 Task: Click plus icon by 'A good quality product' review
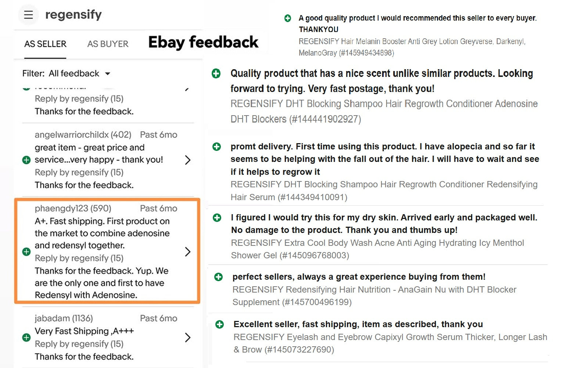tap(288, 18)
